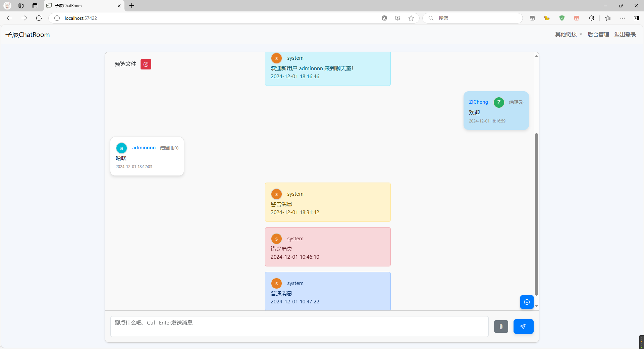This screenshot has width=644, height=349.
Task: Click the 预览文件 label
Action: [125, 64]
